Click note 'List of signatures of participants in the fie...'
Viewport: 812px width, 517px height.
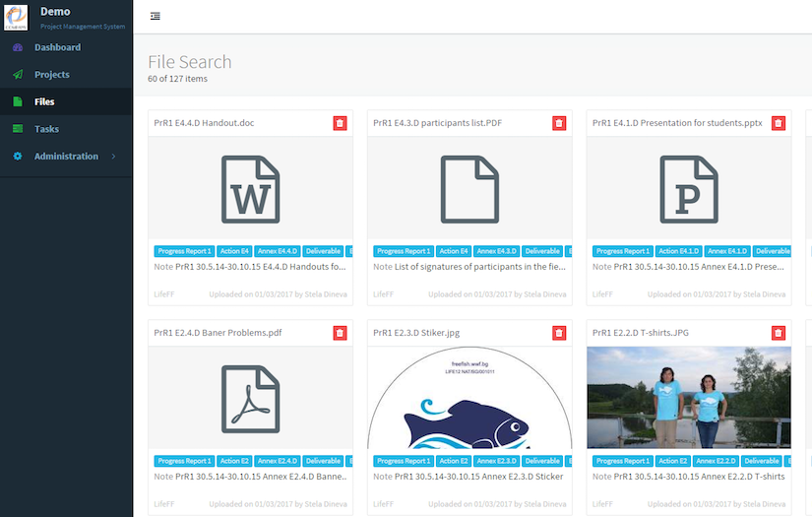coord(480,267)
